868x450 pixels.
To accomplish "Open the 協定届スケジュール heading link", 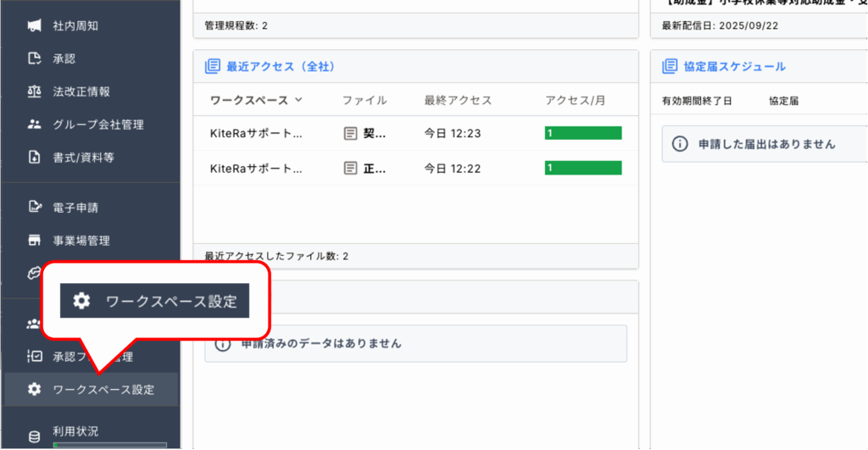I will (x=734, y=66).
